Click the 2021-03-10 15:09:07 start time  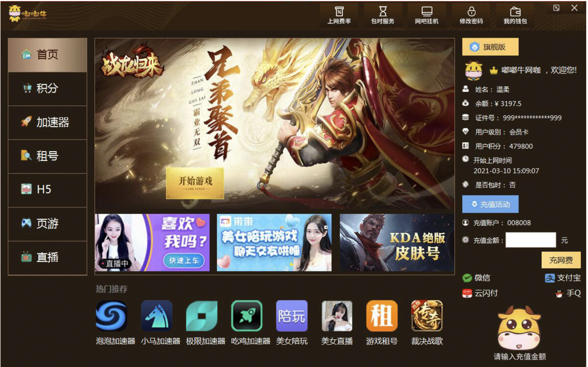click(x=506, y=171)
